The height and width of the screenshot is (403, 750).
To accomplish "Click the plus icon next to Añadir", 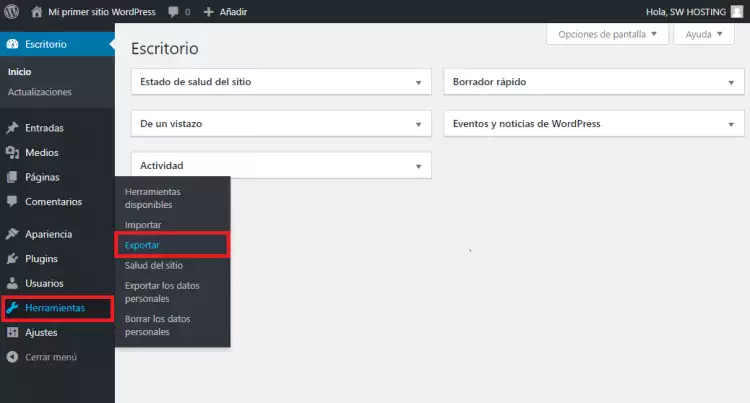I will (x=208, y=12).
